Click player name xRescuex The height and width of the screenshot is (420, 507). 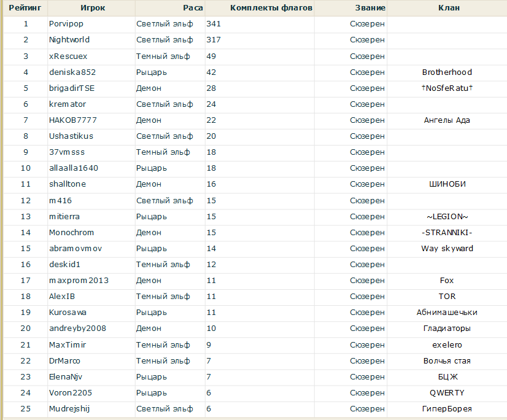pos(68,56)
